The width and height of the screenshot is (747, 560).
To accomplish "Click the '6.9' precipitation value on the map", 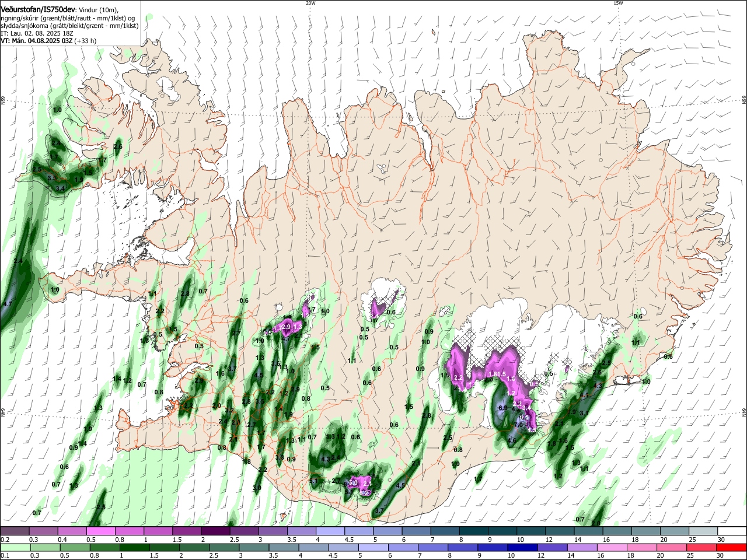I will 503,408.
